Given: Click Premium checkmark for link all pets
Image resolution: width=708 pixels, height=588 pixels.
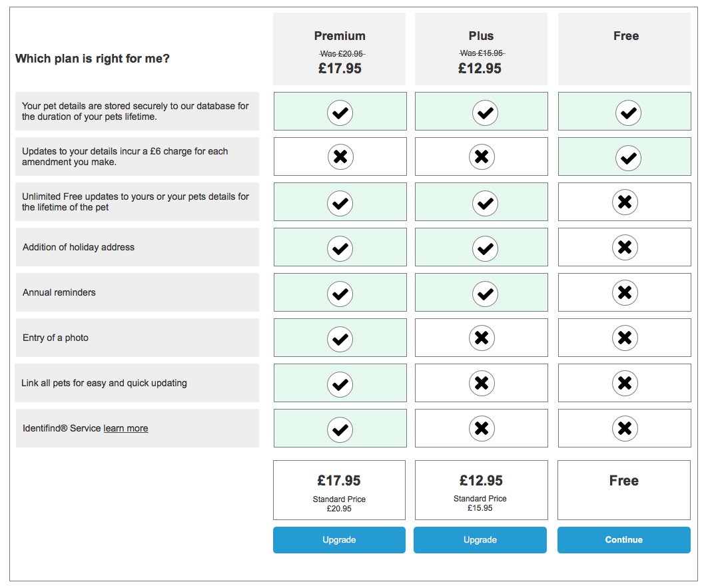Looking at the screenshot, I should pos(340,384).
